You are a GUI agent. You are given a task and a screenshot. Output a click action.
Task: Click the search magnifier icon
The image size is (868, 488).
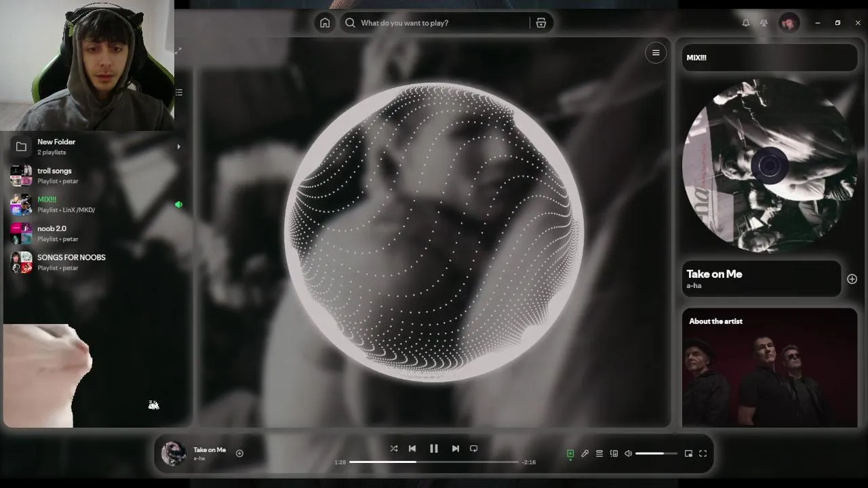point(350,23)
